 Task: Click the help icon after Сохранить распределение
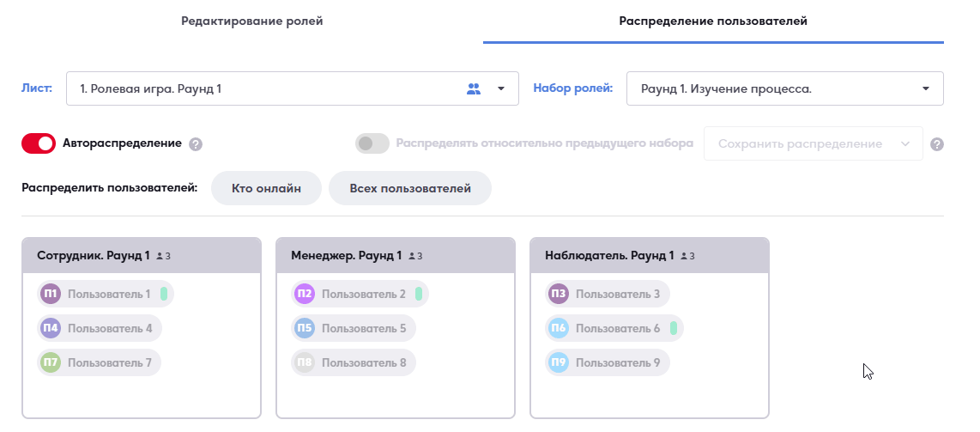point(936,144)
